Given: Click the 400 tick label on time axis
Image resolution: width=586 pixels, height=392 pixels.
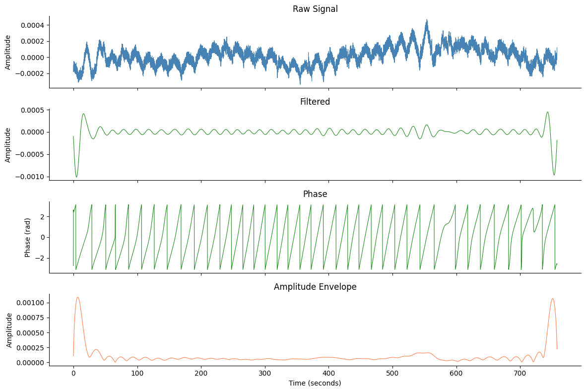Looking at the screenshot, I should click(328, 374).
